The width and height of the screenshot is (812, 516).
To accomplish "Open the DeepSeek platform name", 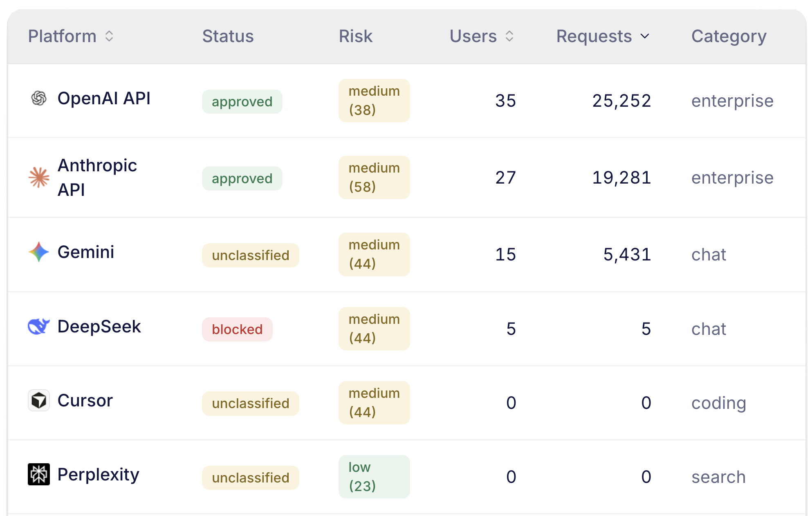I will (x=99, y=326).
